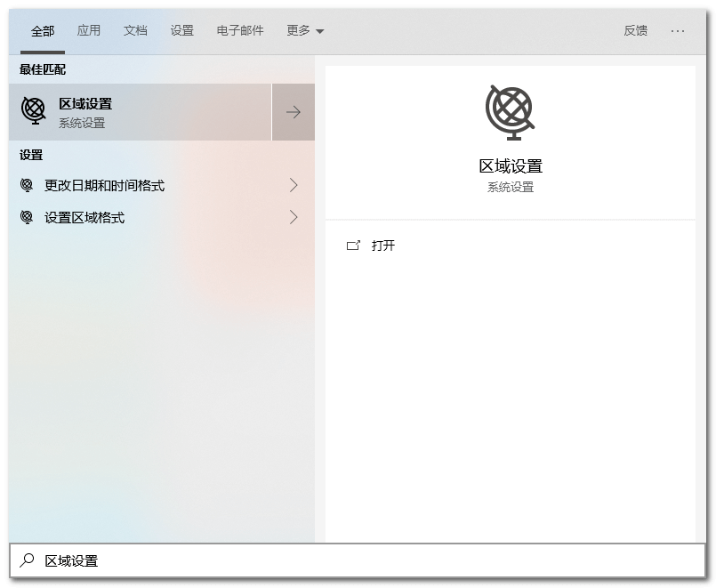This screenshot has height=588, width=716.
Task: Open 更改日期和时间格式 setting
Action: (x=104, y=186)
